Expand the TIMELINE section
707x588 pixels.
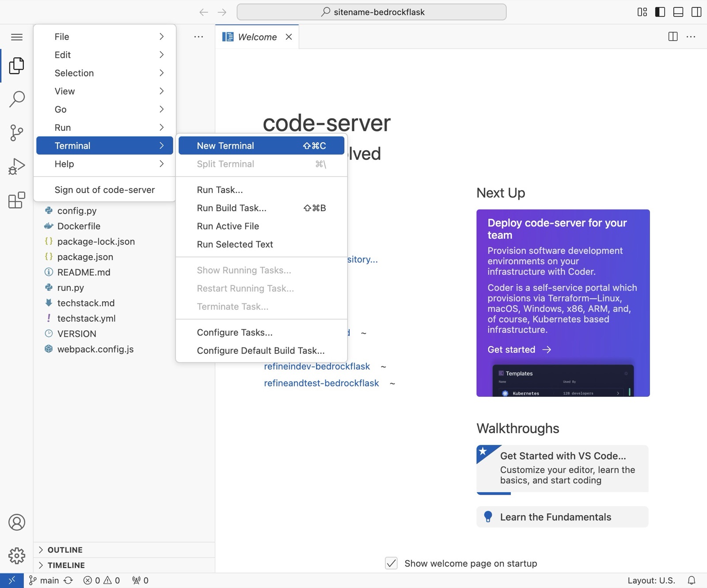(124, 565)
